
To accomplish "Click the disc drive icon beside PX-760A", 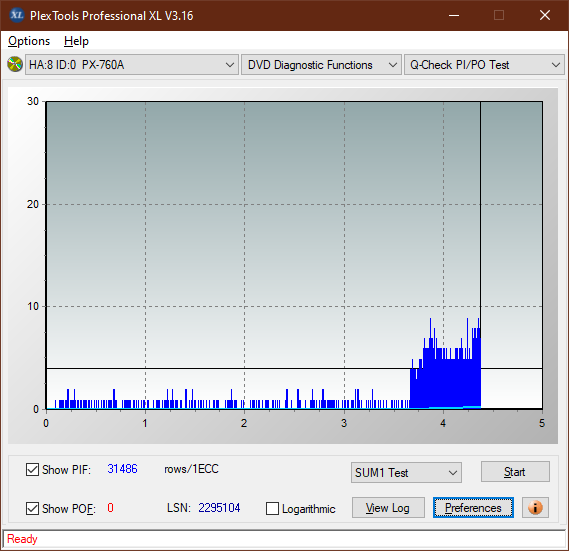I will tap(15, 64).
